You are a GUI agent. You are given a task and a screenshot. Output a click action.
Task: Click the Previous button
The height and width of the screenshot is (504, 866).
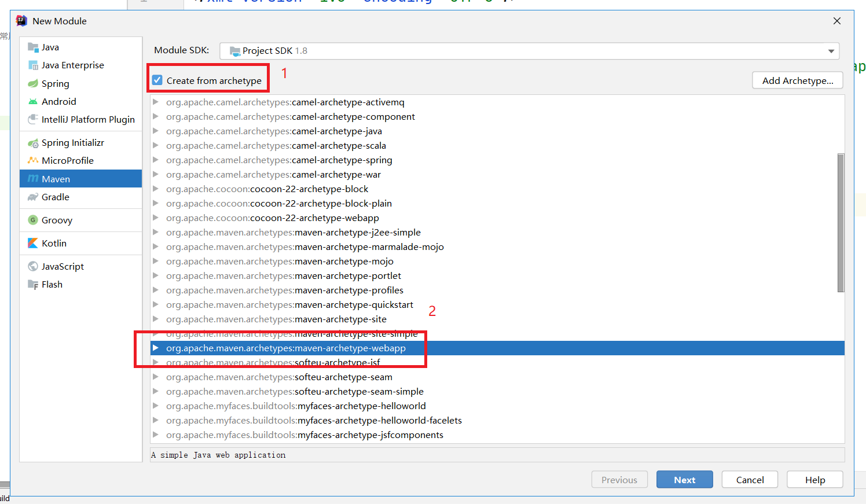[619, 480]
